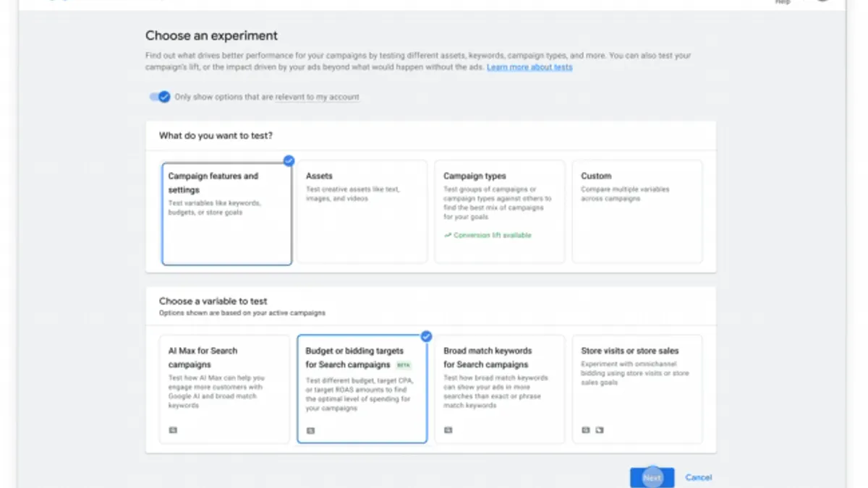
Task: Click the 'Choose an experiment' heading
Action: [211, 35]
